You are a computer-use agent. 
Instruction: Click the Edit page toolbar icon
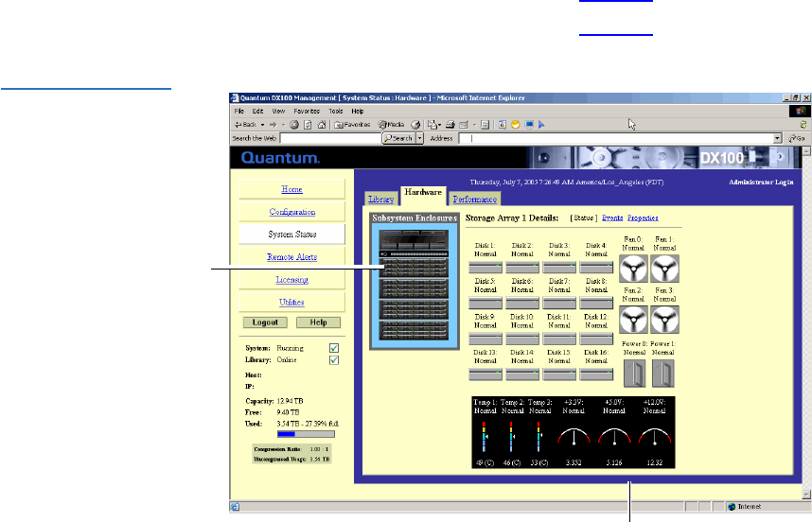(x=464, y=125)
